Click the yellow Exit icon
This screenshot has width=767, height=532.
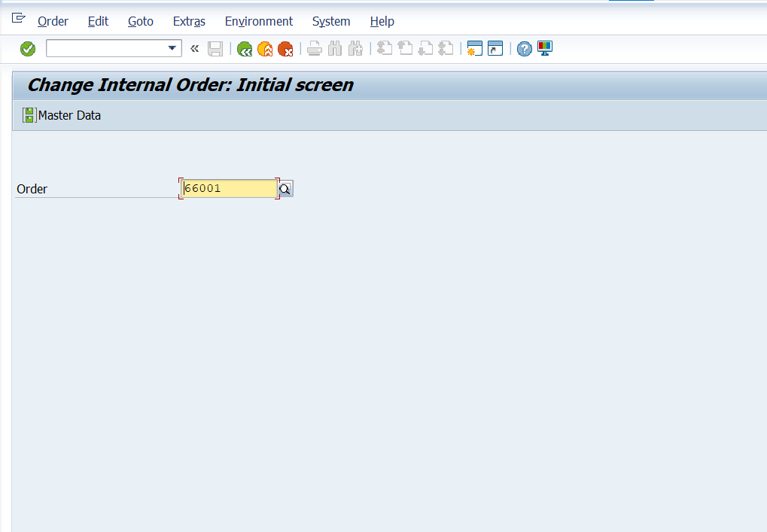coord(265,49)
